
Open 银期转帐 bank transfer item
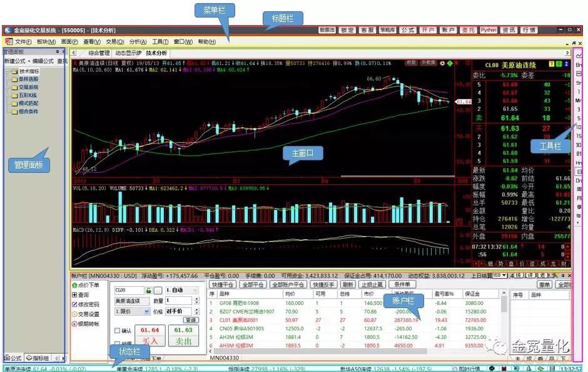86,324
